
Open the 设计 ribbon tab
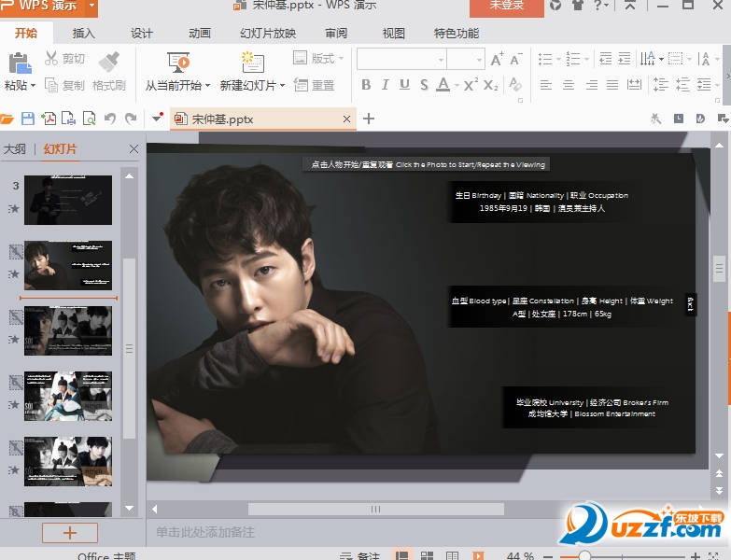142,33
